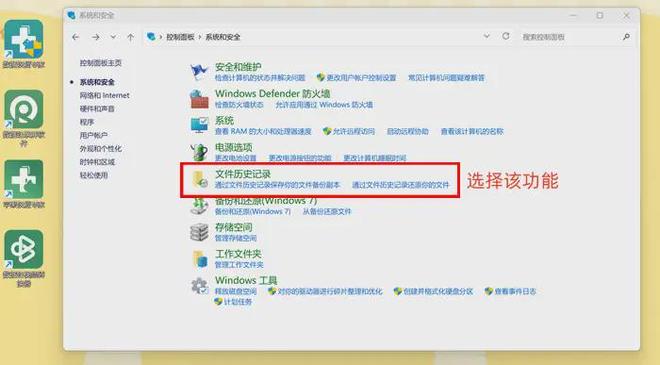This screenshot has height=365, width=660.
Task: Click 允许应用通过 Windows 防火墙 link
Action: 324,104
